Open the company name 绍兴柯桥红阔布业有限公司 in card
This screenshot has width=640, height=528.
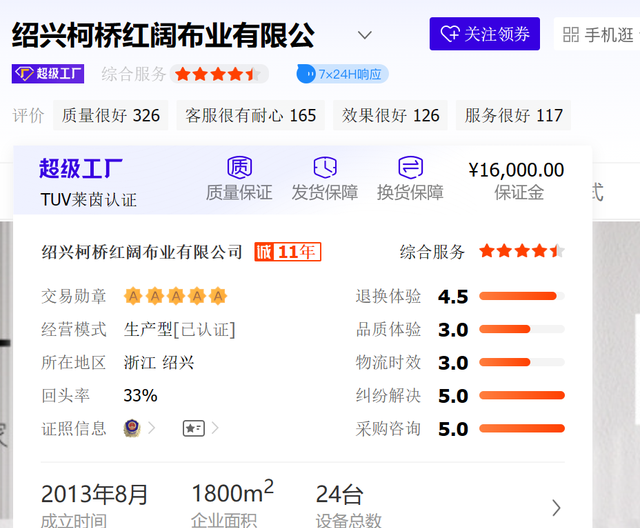tap(142, 252)
